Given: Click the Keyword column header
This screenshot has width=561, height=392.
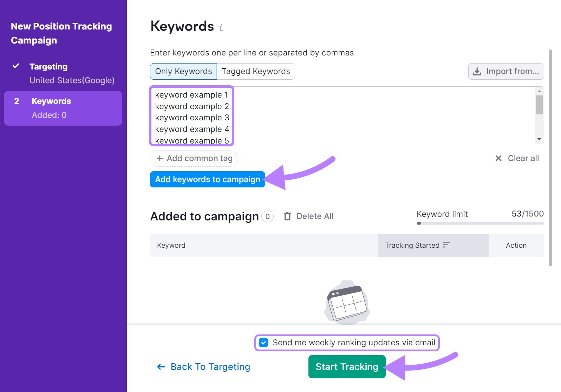Looking at the screenshot, I should tap(171, 245).
